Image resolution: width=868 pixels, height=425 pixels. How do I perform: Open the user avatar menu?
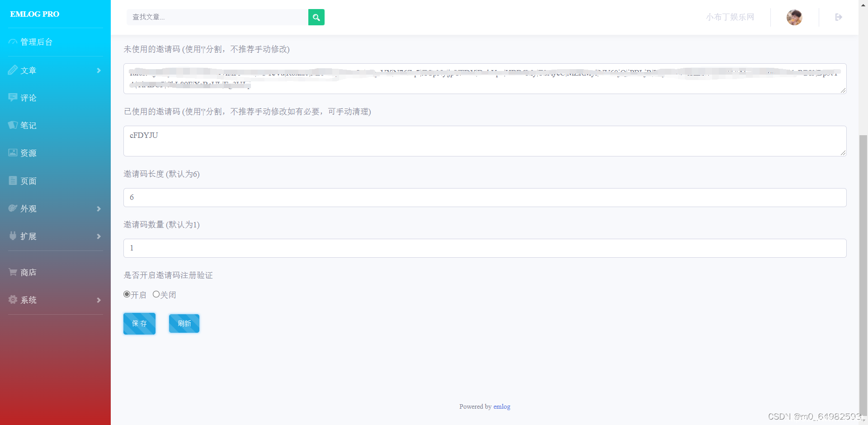click(x=794, y=17)
